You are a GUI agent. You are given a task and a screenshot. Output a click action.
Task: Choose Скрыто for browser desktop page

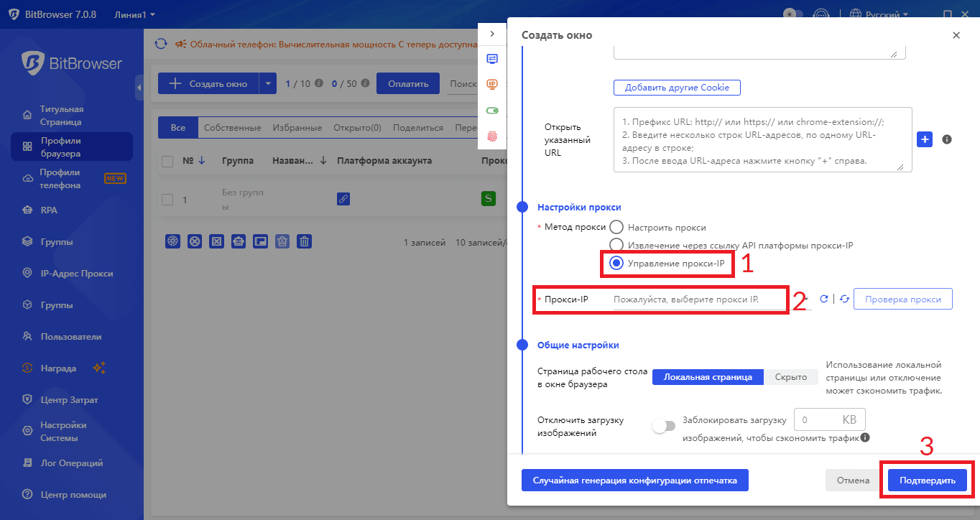790,377
